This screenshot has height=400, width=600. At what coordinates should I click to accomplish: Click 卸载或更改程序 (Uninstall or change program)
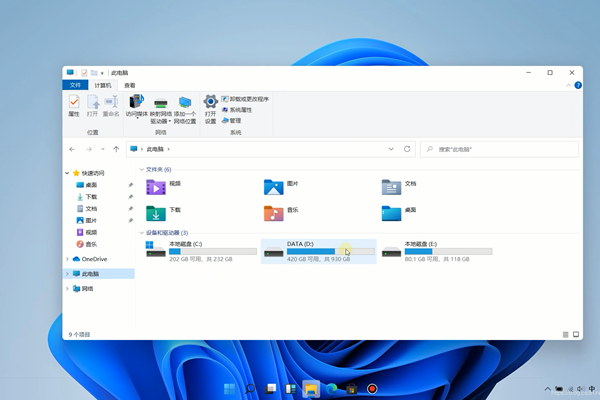tap(248, 99)
